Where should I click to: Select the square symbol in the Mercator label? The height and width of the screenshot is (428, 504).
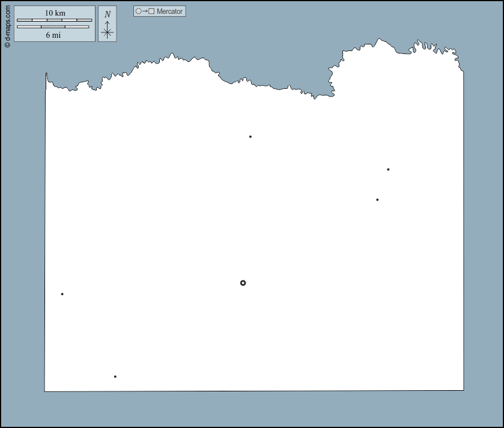[x=151, y=11]
